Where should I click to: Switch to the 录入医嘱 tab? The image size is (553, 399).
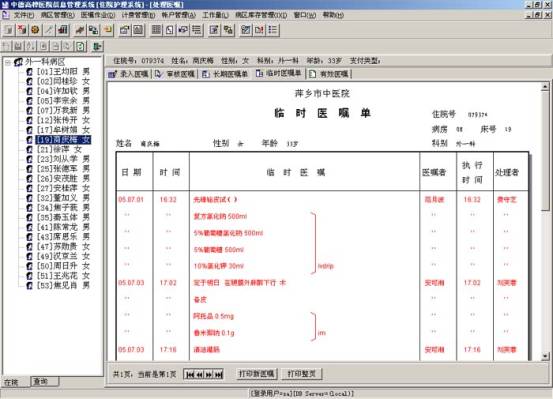[129, 74]
